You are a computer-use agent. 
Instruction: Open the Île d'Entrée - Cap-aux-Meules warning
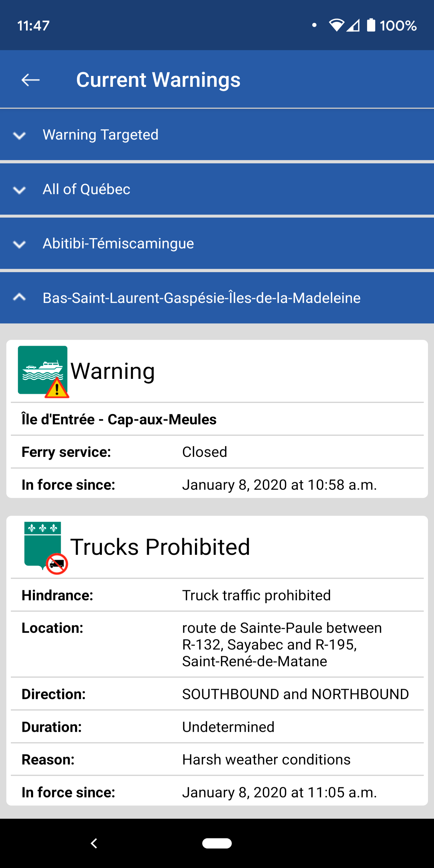click(119, 419)
